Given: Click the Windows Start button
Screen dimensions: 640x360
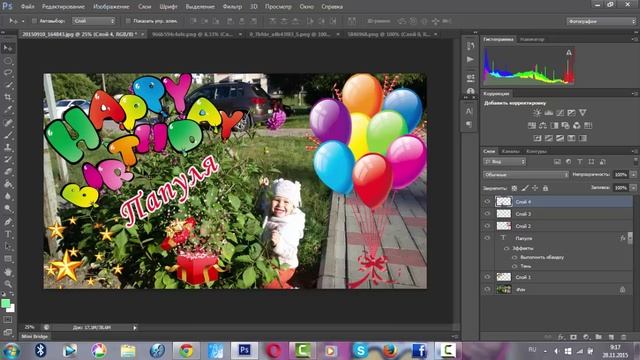Looking at the screenshot, I should pyautogui.click(x=11, y=351).
